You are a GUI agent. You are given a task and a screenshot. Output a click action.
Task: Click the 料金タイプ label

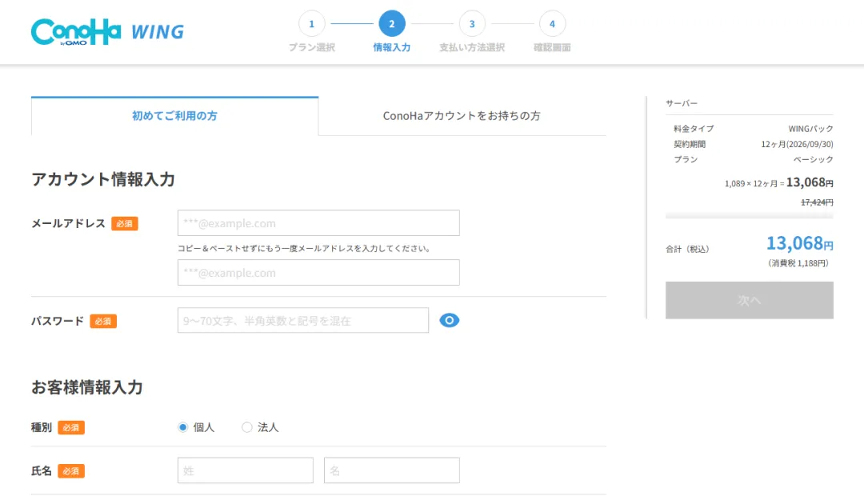(x=693, y=128)
